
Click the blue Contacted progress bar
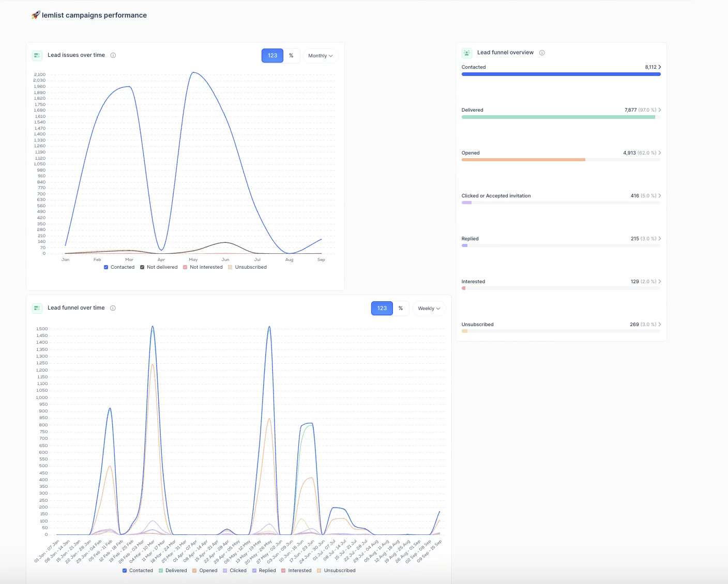point(561,74)
